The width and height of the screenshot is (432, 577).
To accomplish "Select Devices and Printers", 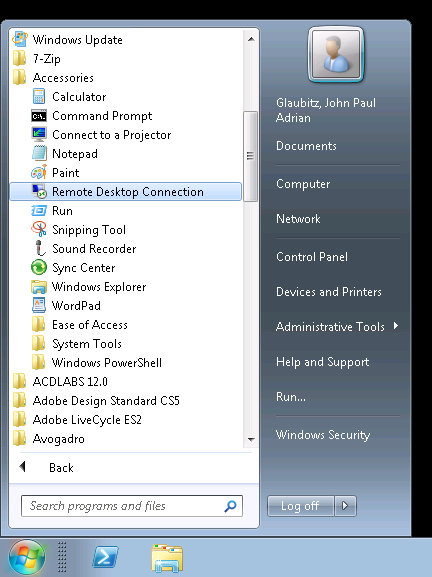I will click(329, 291).
